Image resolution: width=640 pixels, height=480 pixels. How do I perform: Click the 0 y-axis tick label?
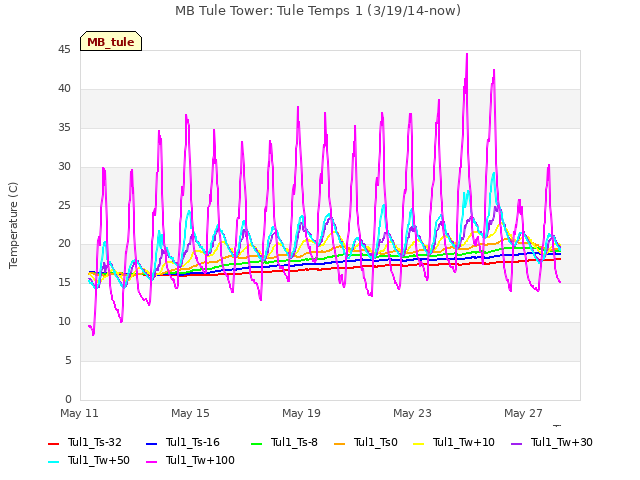coord(68,399)
